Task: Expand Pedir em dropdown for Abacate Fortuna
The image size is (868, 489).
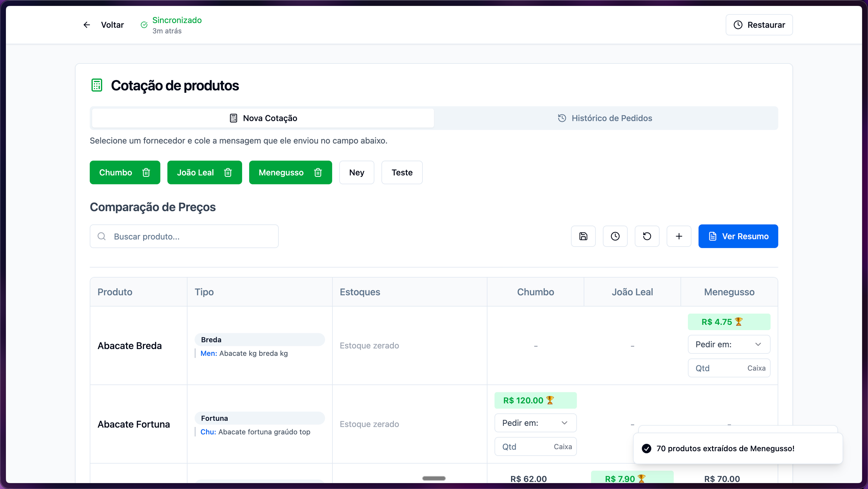Action: [535, 423]
